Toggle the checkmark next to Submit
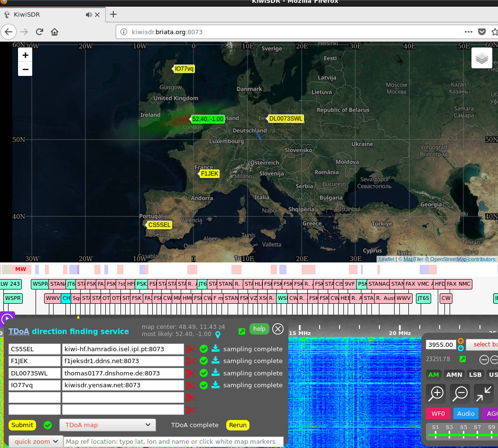The height and width of the screenshot is (448, 498). [47, 425]
